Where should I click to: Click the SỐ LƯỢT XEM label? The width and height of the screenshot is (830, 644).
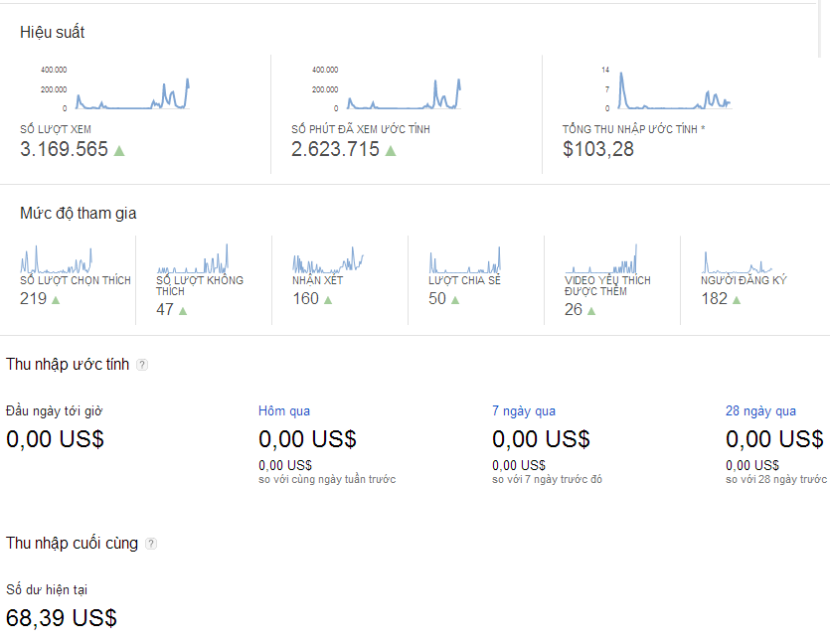click(56, 129)
